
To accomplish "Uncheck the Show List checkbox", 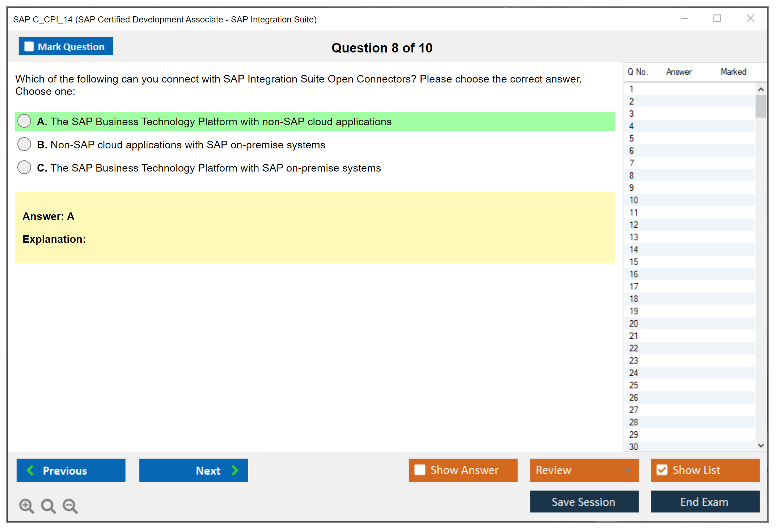I will tap(662, 470).
